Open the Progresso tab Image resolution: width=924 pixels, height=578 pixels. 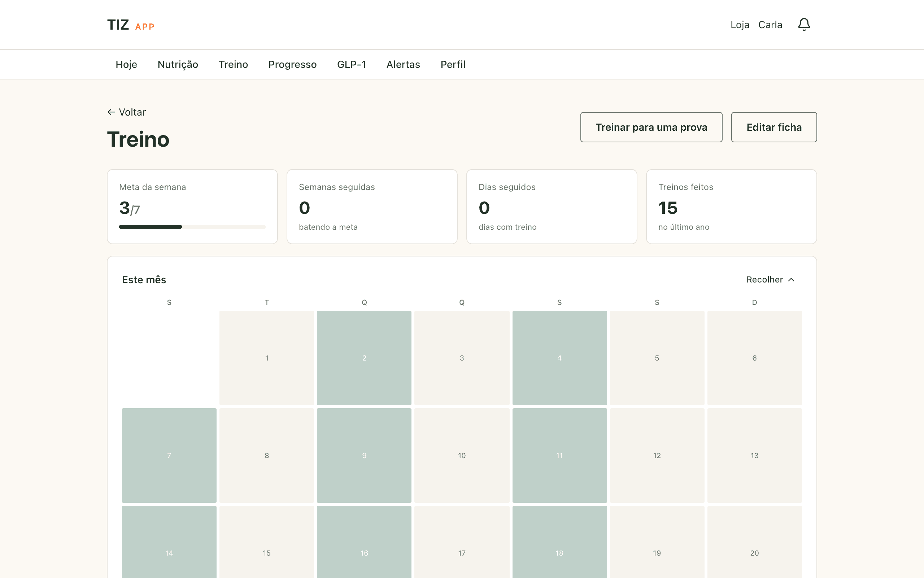tap(292, 64)
